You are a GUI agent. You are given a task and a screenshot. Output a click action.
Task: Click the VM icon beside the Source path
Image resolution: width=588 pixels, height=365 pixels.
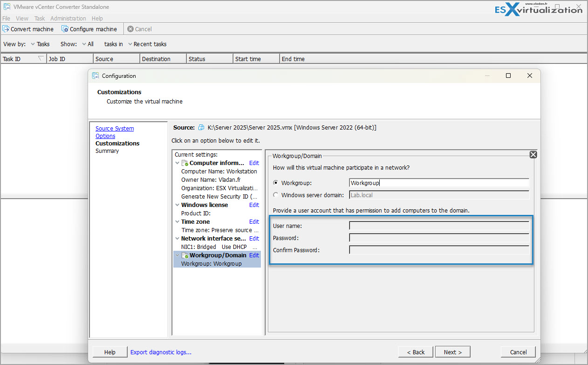[201, 127]
